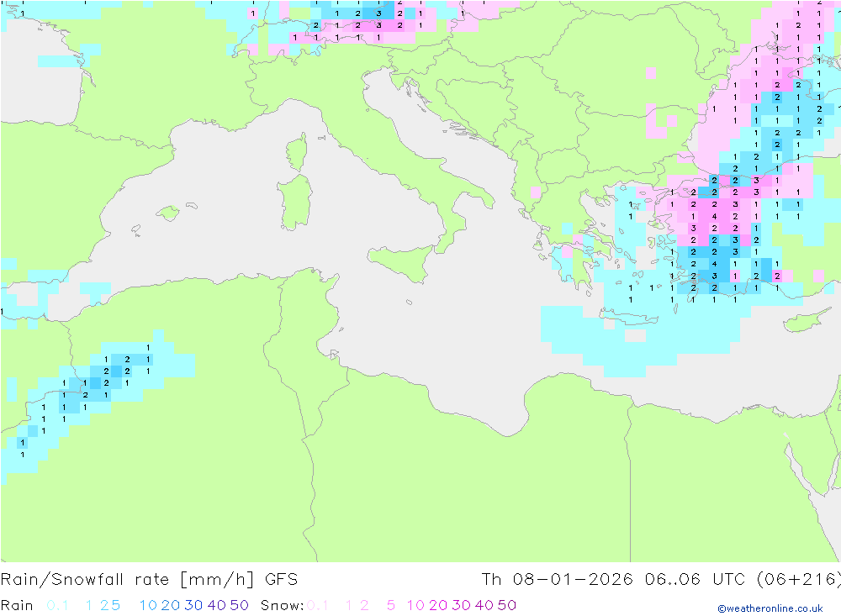Viewport: 841px width, 616px height.
Task: Pick the Rain legend 40 color value
Action: pos(217,605)
